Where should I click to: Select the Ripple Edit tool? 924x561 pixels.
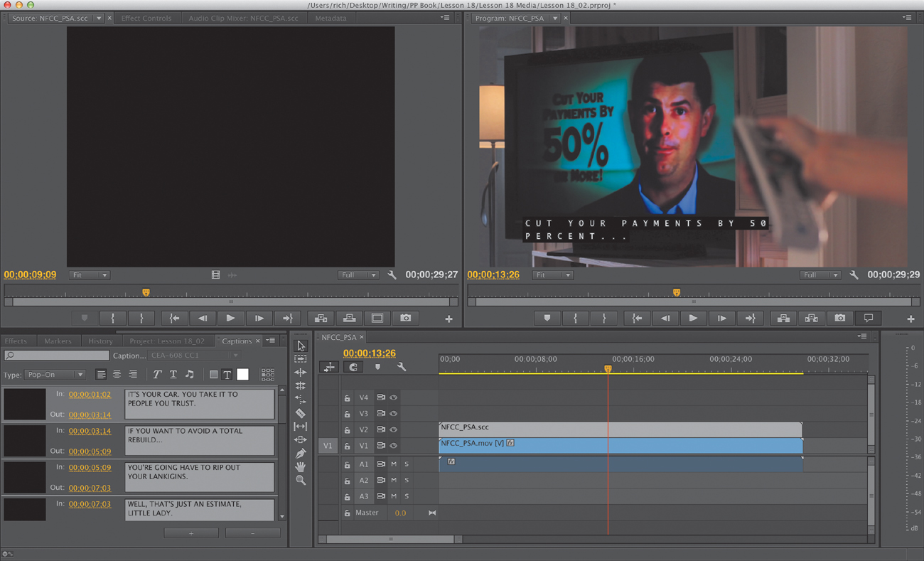pos(301,373)
